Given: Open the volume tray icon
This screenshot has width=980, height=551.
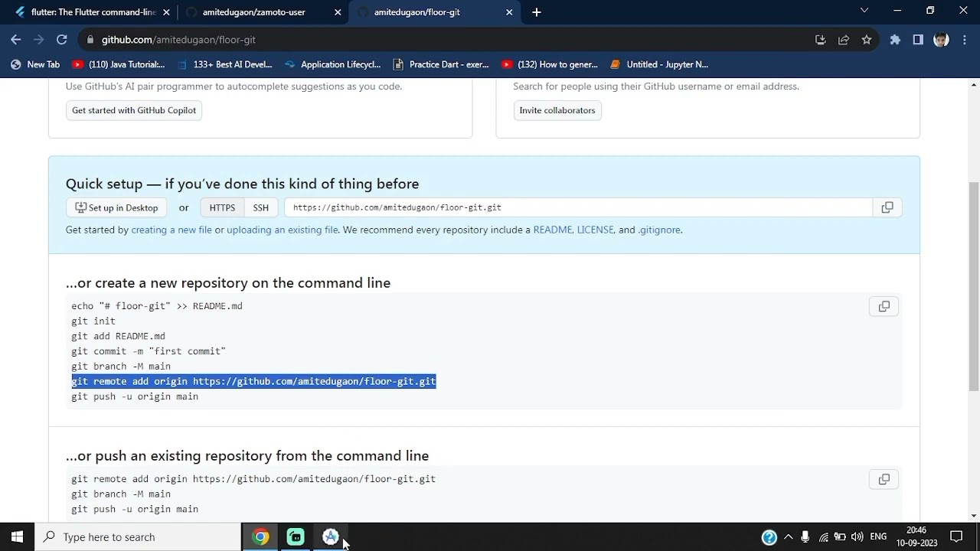Looking at the screenshot, I should click(x=857, y=537).
